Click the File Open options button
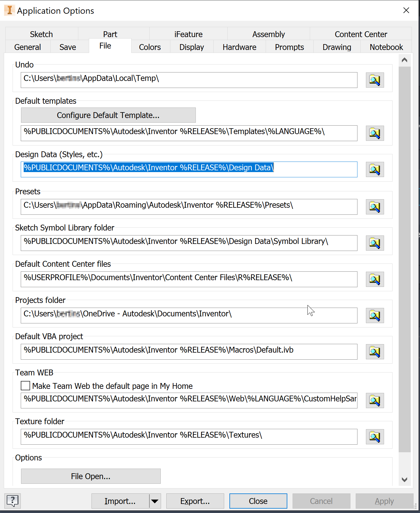The width and height of the screenshot is (420, 513). point(91,476)
